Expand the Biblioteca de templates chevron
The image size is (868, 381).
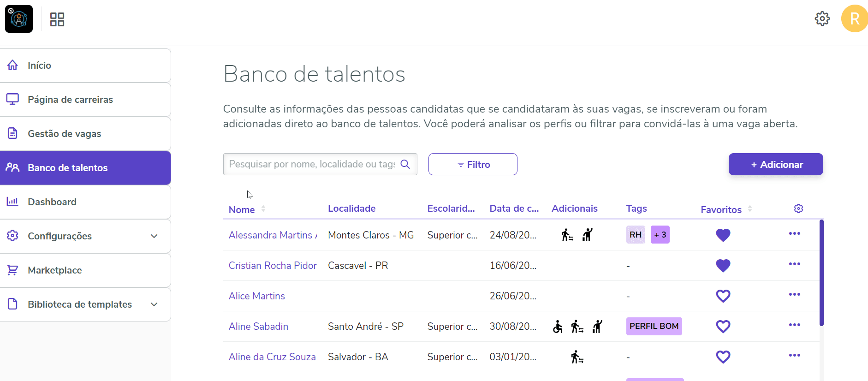click(154, 304)
